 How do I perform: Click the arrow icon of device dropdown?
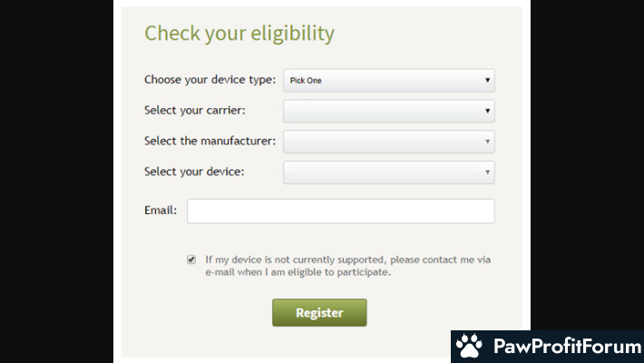click(x=487, y=172)
